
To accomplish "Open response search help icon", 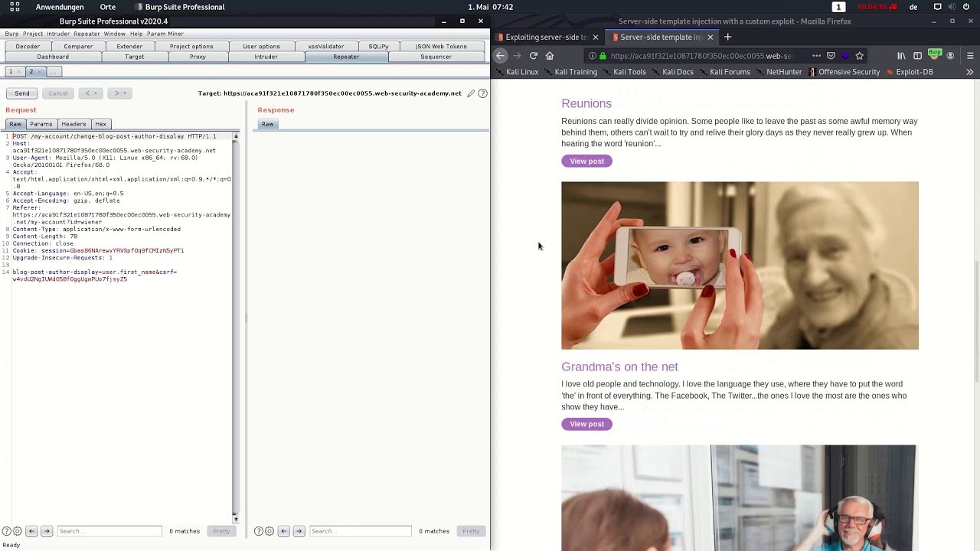I will (259, 531).
